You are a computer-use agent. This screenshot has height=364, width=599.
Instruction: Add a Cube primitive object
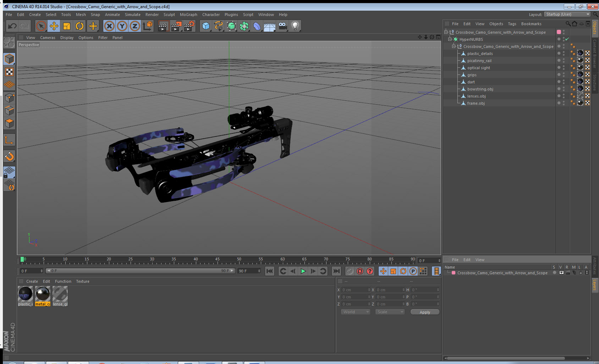pos(206,26)
